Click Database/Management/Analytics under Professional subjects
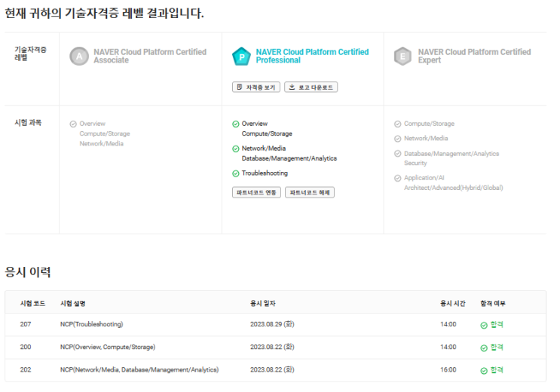Screen dimensions: 560x392 [x=289, y=158]
